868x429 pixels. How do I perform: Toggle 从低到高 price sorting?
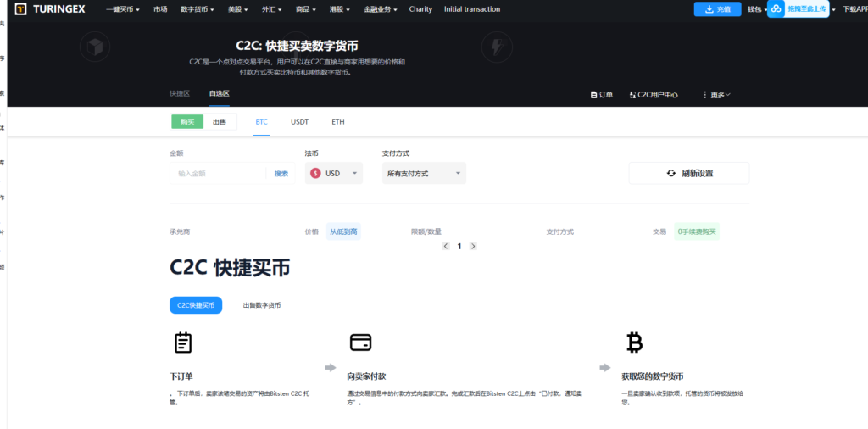click(343, 232)
